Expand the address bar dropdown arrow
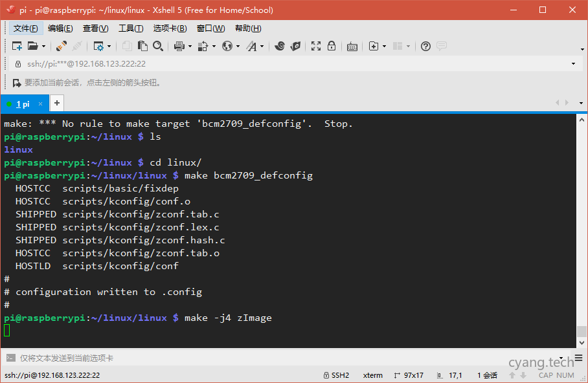588x383 pixels. point(573,64)
